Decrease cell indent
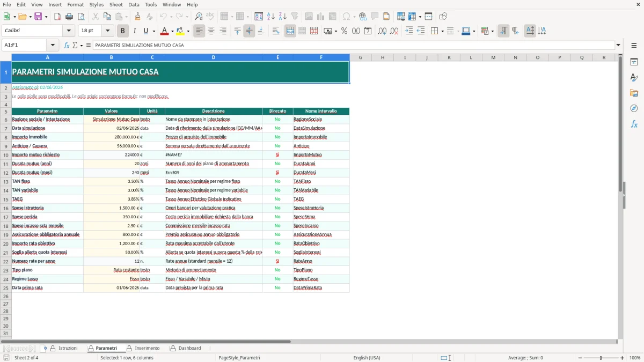Screen dimensions: 644x362 click(421, 31)
